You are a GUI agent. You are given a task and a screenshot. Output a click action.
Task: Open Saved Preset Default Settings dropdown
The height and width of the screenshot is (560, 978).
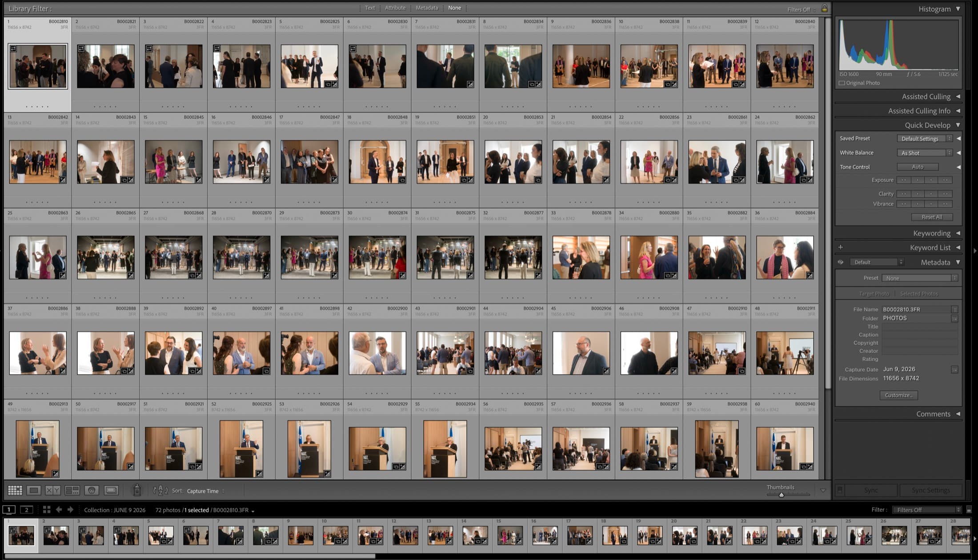(925, 139)
